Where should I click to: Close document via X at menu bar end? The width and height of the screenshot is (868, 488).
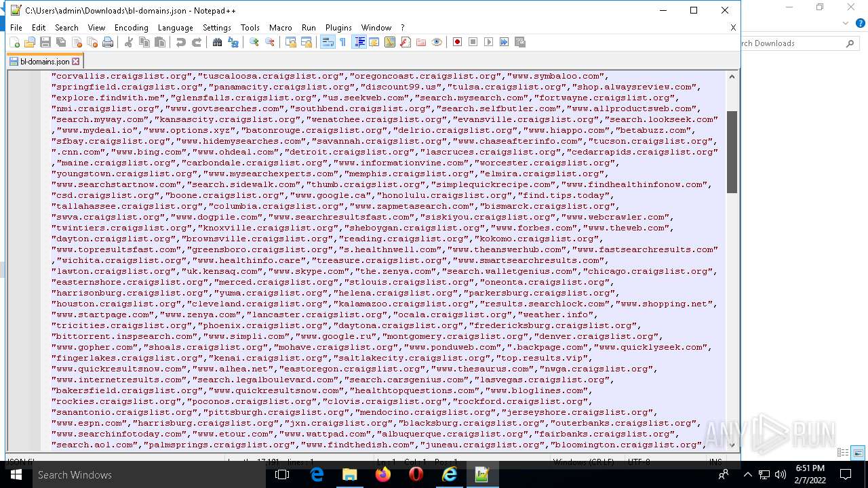[x=733, y=28]
